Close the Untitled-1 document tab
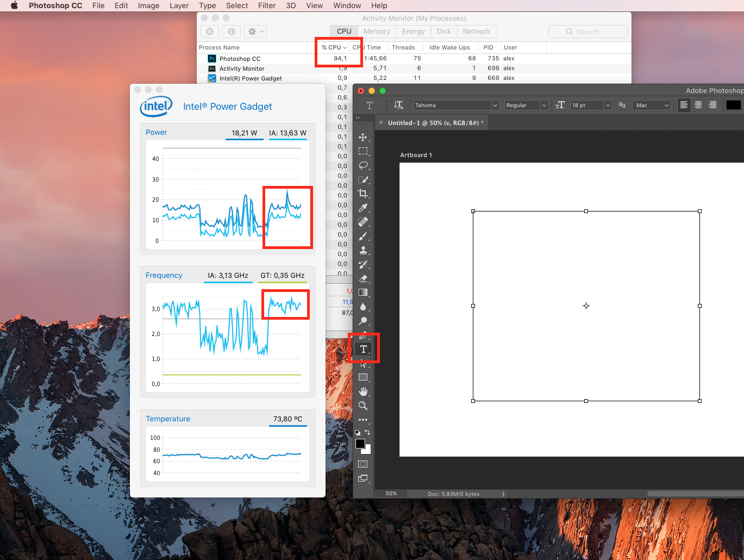 coord(381,123)
